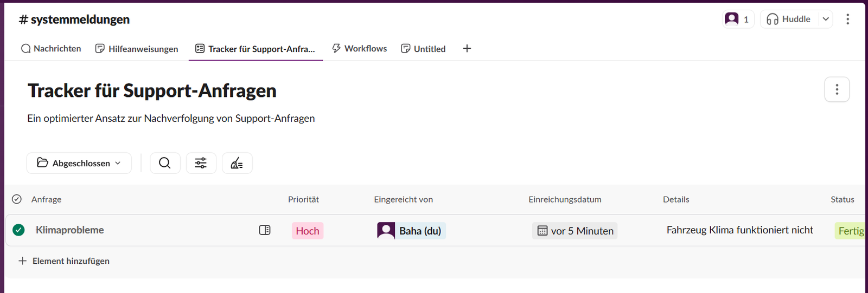Show channel members avatar count
Image resolution: width=868 pixels, height=293 pixels.
click(x=738, y=19)
